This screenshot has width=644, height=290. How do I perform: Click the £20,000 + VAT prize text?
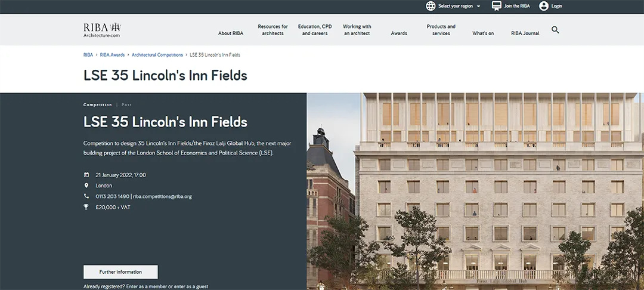click(113, 207)
